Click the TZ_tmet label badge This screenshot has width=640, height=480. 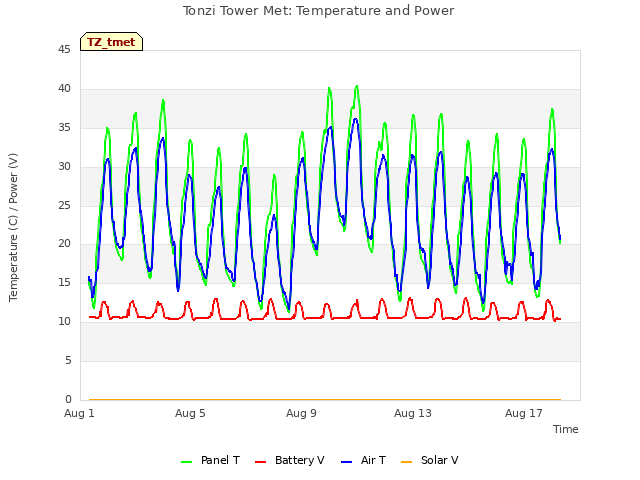[x=111, y=42]
